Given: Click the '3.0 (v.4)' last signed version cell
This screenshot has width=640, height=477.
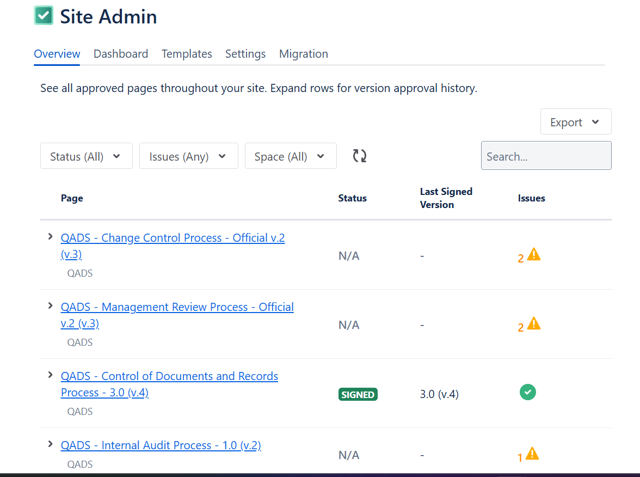Looking at the screenshot, I should coord(439,395).
